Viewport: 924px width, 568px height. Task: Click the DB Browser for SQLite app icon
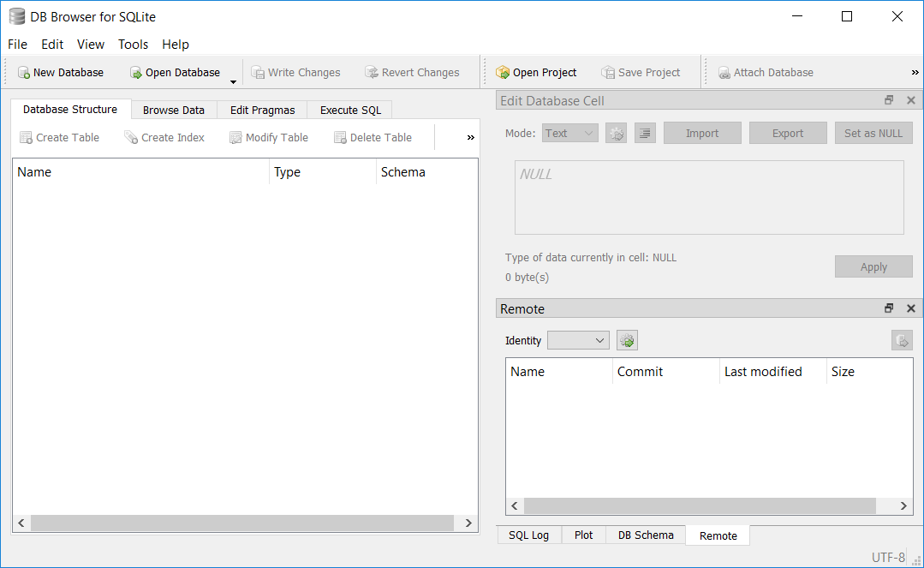pyautogui.click(x=17, y=16)
